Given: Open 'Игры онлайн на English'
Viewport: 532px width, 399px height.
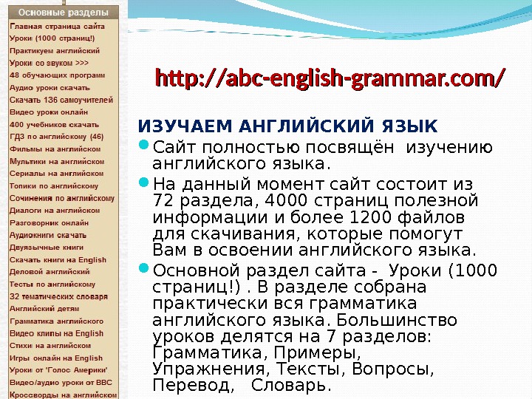Looking at the screenshot, I should coord(56,358).
